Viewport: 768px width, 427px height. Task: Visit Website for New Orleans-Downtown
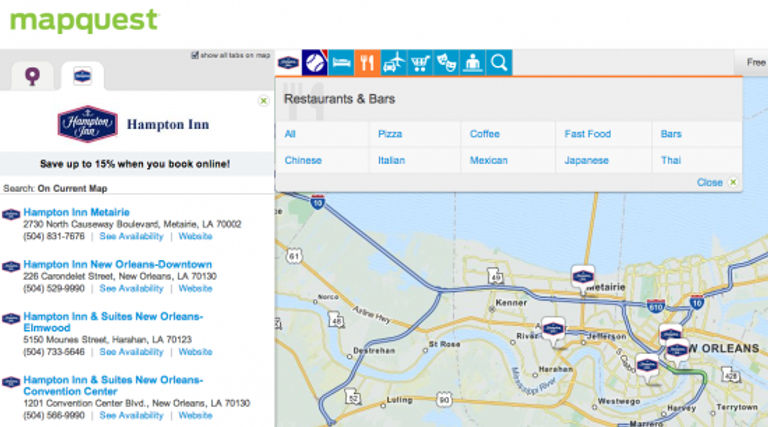tap(195, 288)
